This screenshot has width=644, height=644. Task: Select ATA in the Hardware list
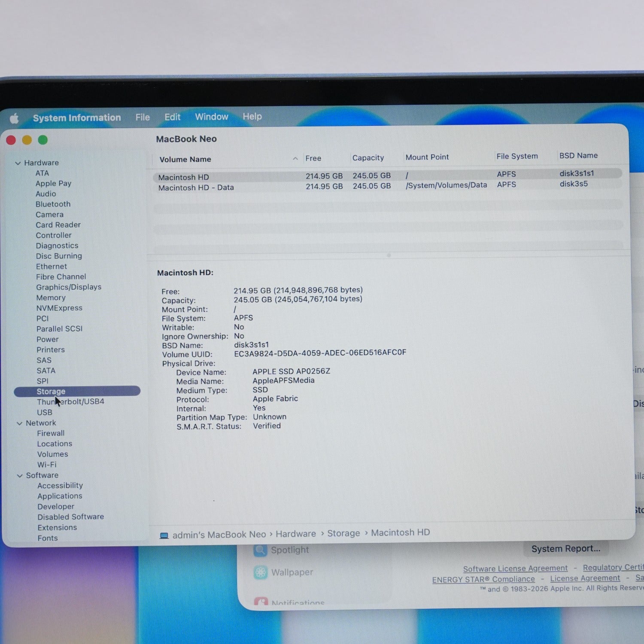42,173
